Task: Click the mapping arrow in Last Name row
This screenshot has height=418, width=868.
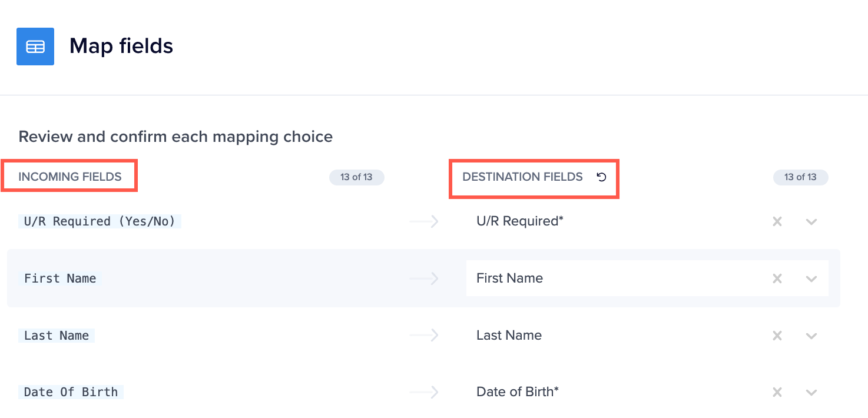Action: coord(425,336)
